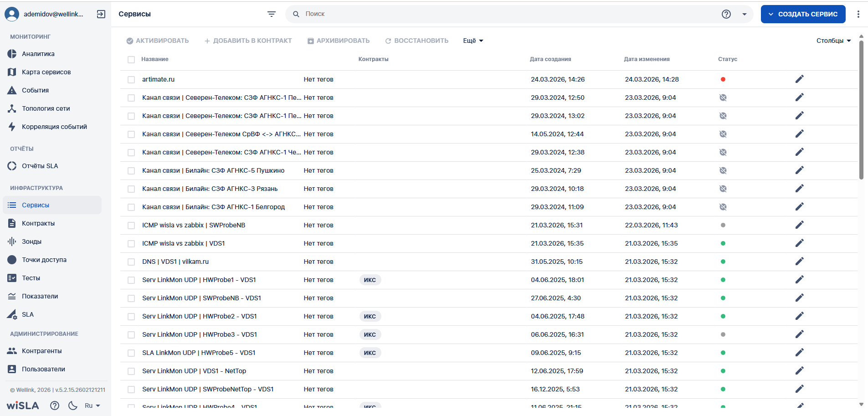Image resolution: width=868 pixels, height=416 pixels.
Task: Sort by Дата изменения column
Action: click(x=647, y=59)
